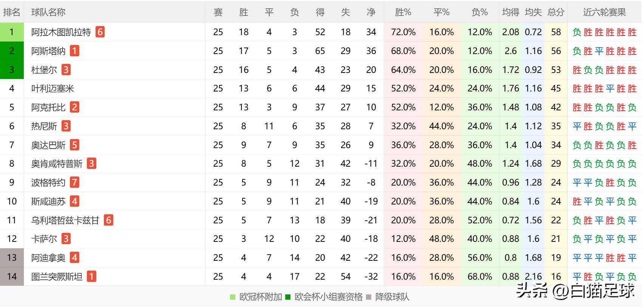Click the red badge next to 阿克托比
The height and width of the screenshot is (308, 644).
(74, 107)
